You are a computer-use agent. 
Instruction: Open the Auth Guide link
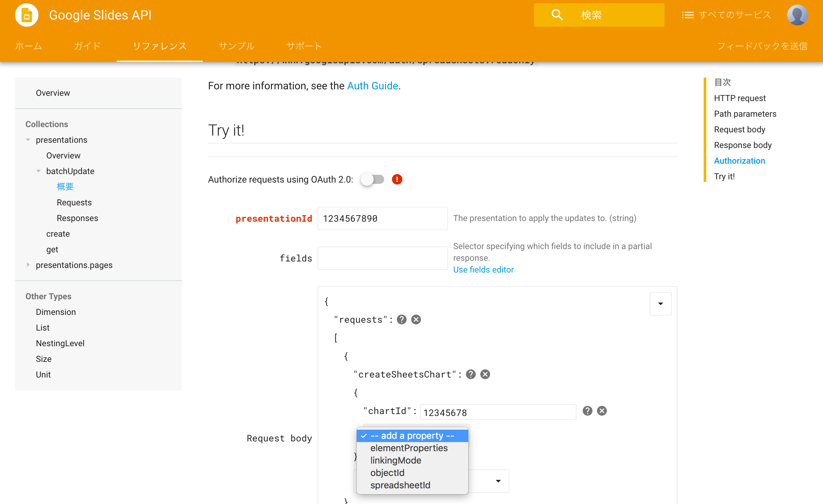(x=372, y=86)
